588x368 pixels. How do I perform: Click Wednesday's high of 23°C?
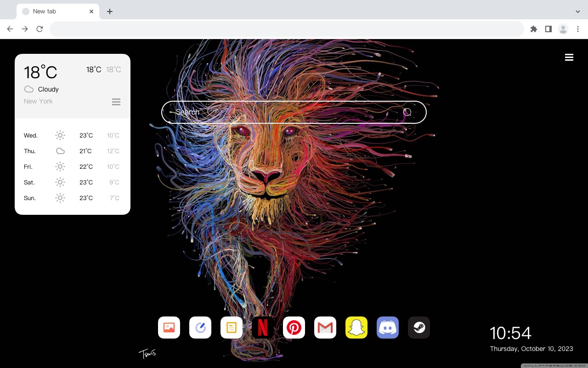point(86,135)
